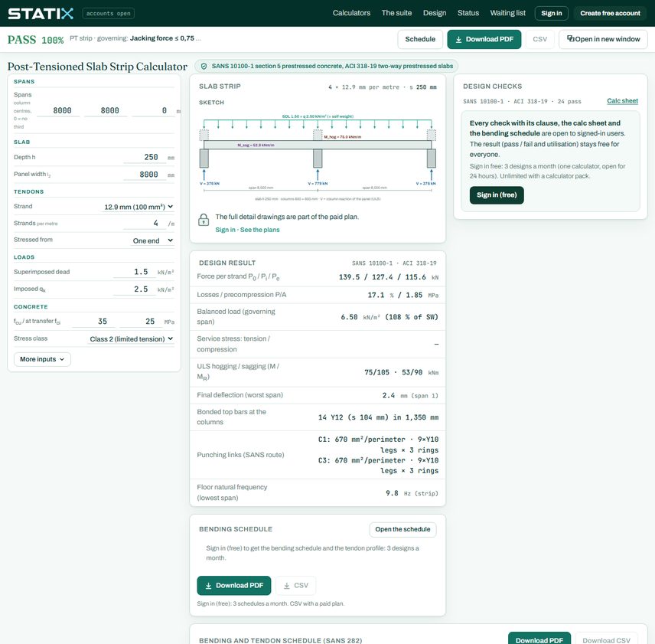Viewport: 655px width, 644px height.
Task: Click Open in new window
Action: coord(603,39)
